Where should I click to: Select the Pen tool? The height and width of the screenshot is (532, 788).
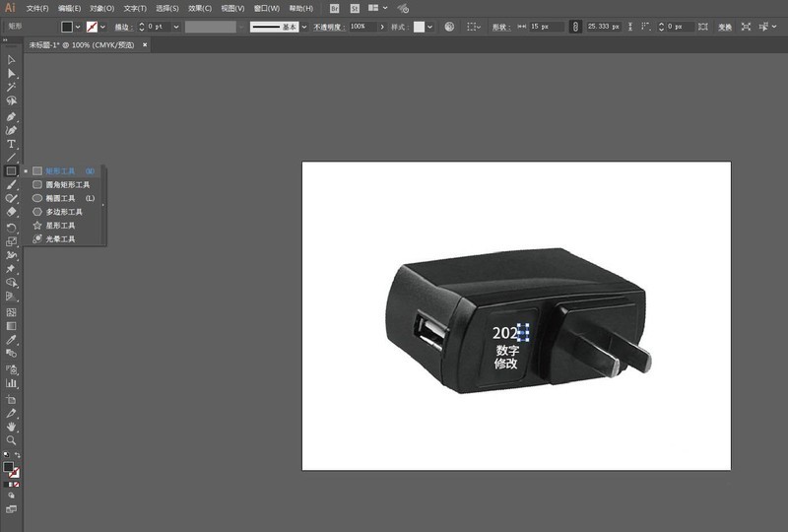click(12, 116)
